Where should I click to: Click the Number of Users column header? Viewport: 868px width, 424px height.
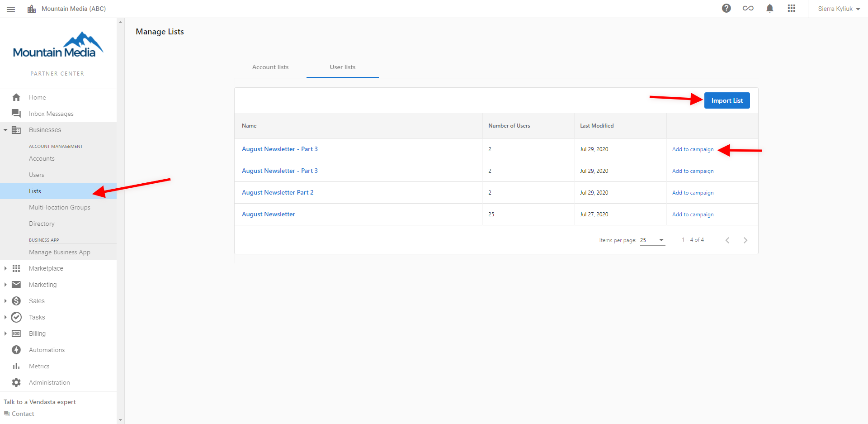pos(509,126)
